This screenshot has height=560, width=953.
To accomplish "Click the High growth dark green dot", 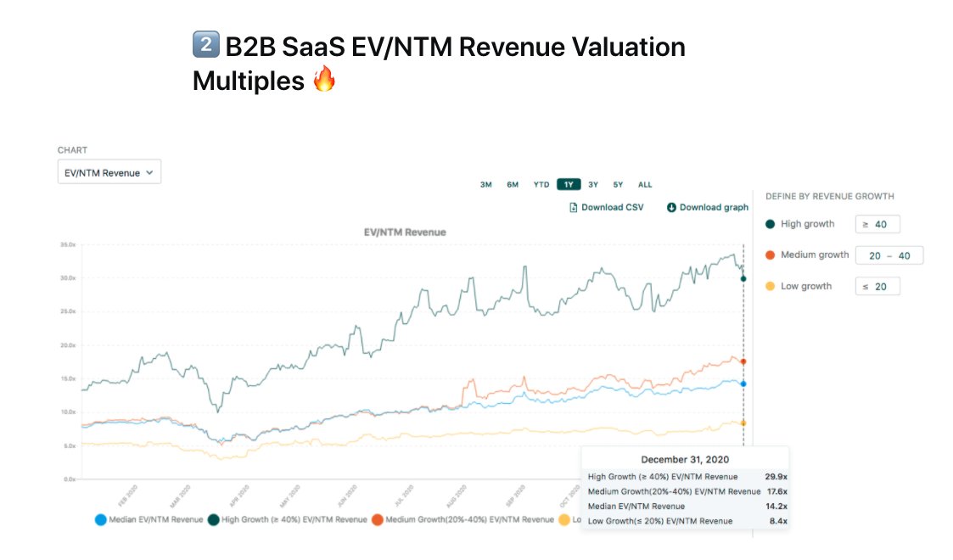I will 770,224.
